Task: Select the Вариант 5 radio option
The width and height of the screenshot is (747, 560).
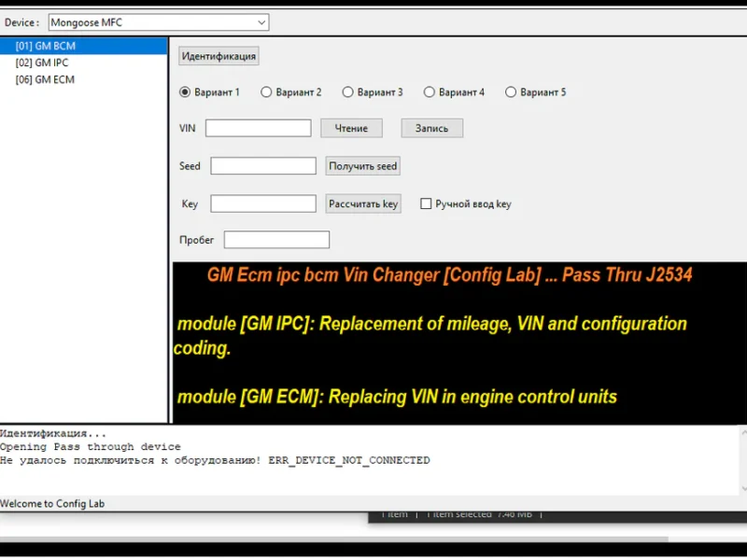Action: pos(511,92)
